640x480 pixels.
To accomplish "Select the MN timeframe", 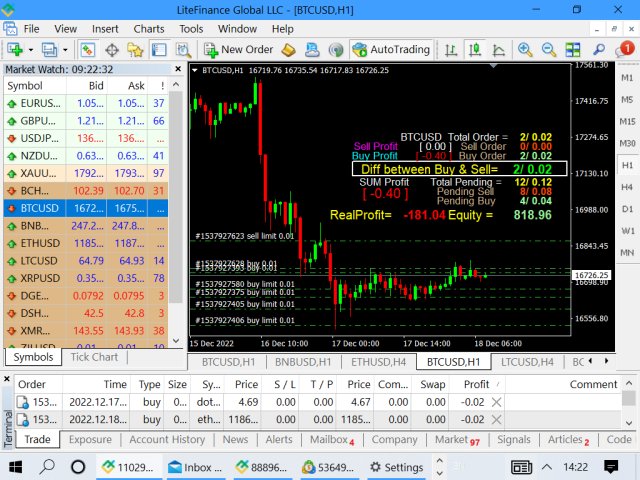I will pyautogui.click(x=627, y=253).
